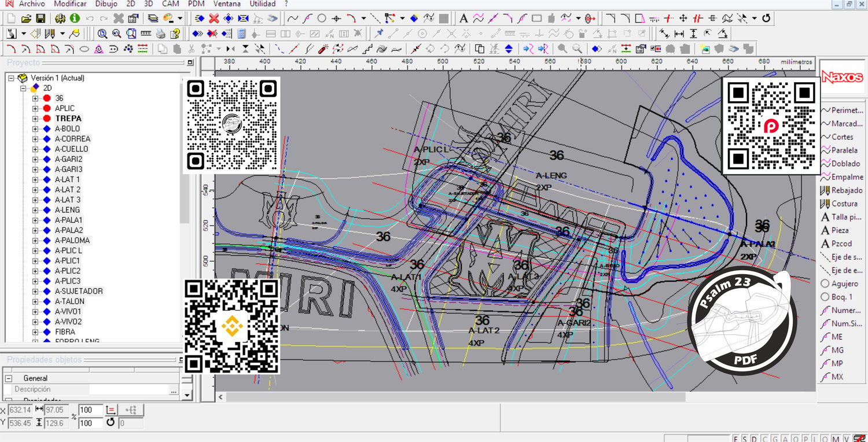868x442 pixels.
Task: Create a new file with the blank page icon
Action: (x=12, y=19)
